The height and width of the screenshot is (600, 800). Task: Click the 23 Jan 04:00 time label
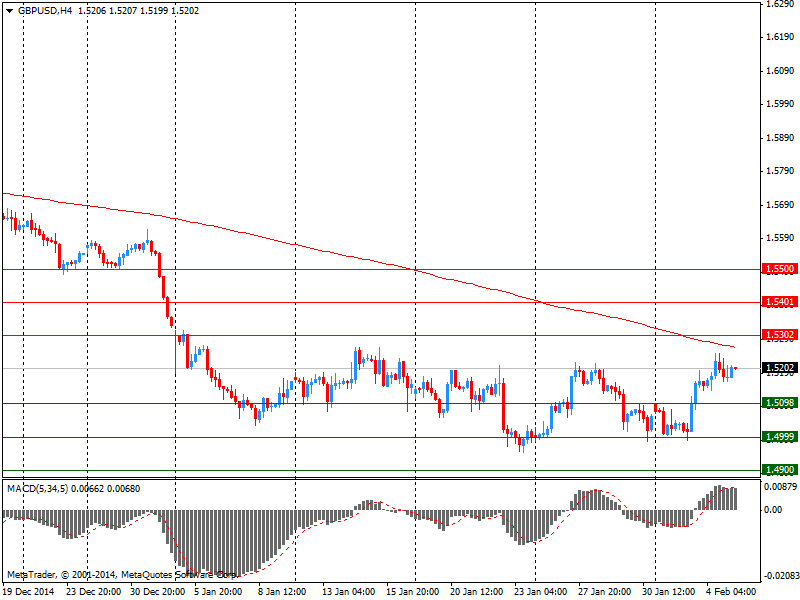click(x=541, y=592)
